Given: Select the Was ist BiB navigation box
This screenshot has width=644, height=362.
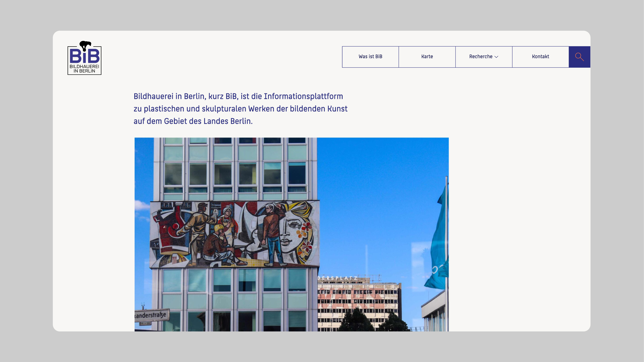Looking at the screenshot, I should coord(370,57).
